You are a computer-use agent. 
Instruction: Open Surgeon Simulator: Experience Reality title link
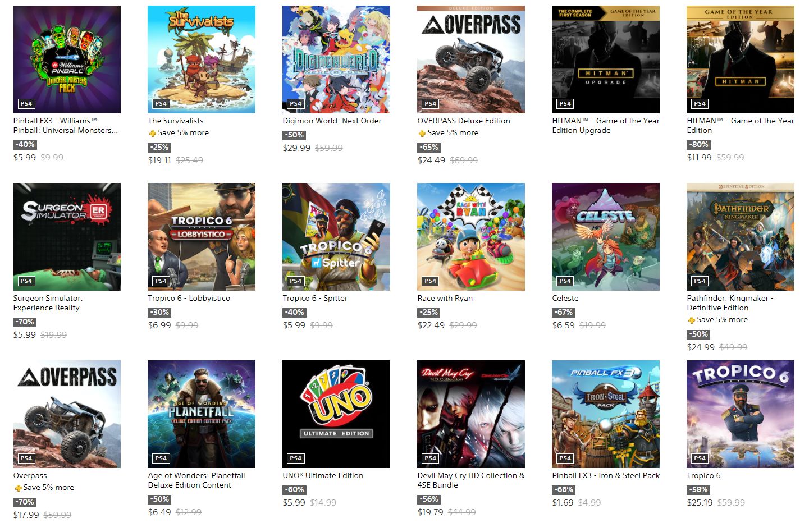48,303
